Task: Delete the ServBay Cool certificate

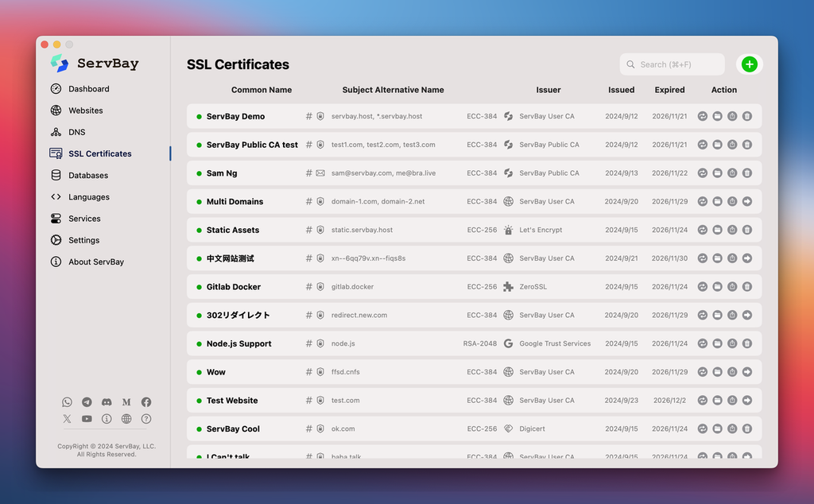Action: (747, 428)
